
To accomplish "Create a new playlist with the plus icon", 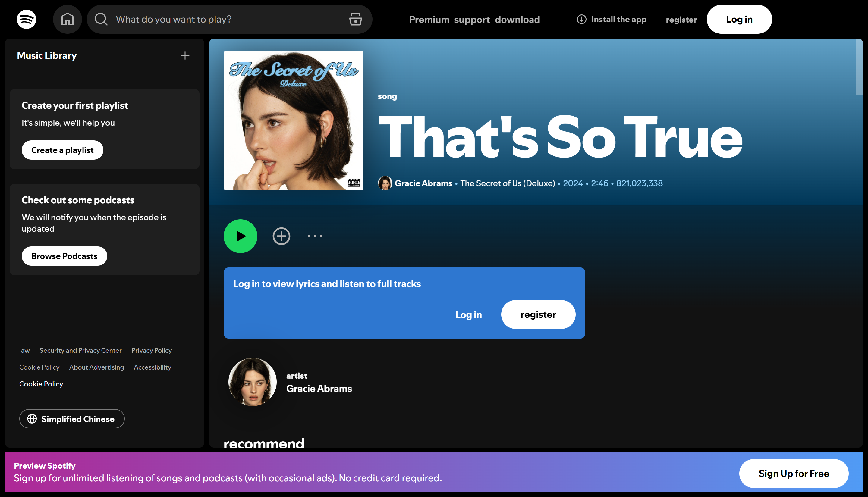I will [x=185, y=55].
